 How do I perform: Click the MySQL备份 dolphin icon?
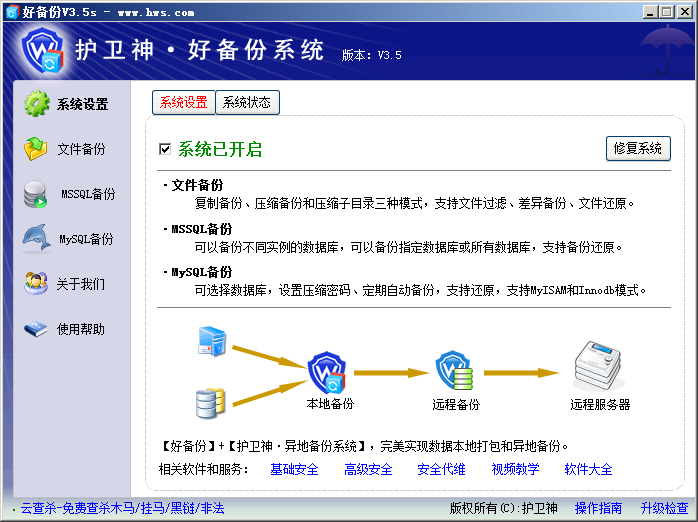(x=37, y=238)
